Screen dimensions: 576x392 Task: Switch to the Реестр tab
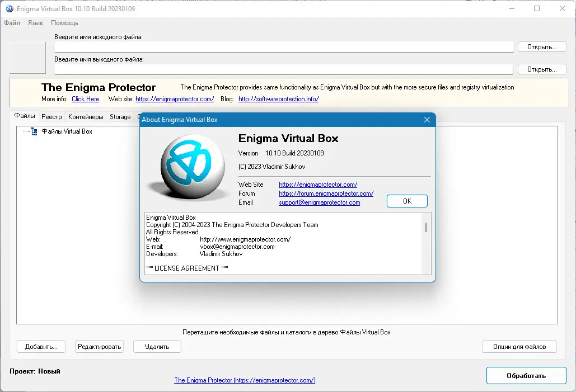point(51,117)
